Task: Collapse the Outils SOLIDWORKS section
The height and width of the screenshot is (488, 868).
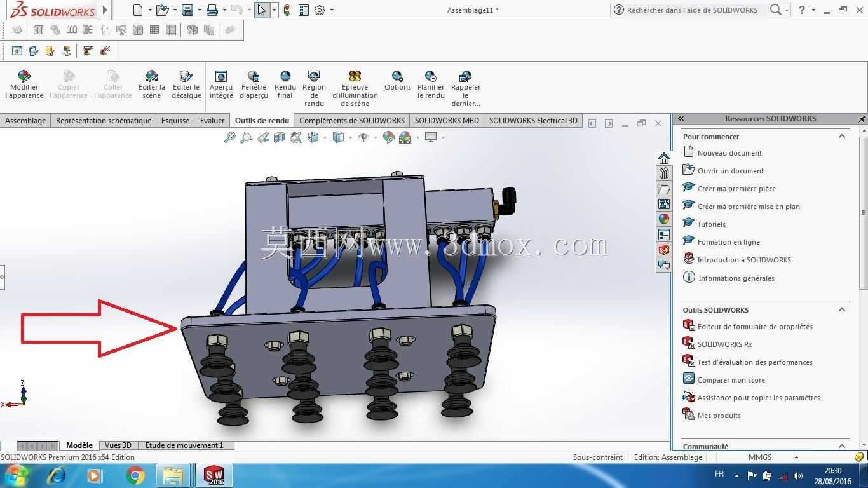Action: coord(842,310)
